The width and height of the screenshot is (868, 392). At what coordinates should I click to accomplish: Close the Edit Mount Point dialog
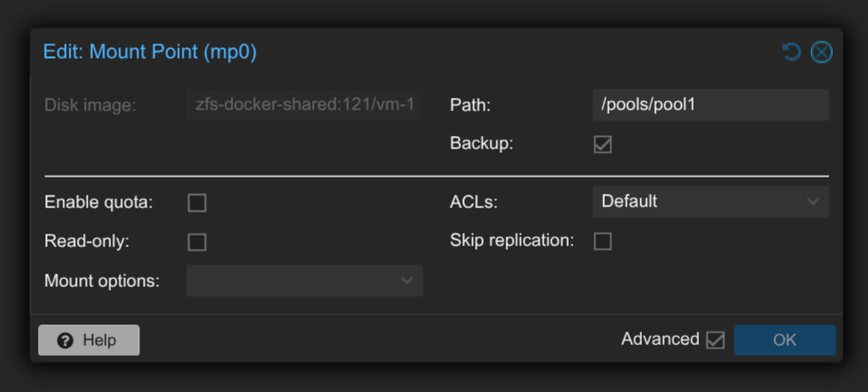tap(822, 53)
